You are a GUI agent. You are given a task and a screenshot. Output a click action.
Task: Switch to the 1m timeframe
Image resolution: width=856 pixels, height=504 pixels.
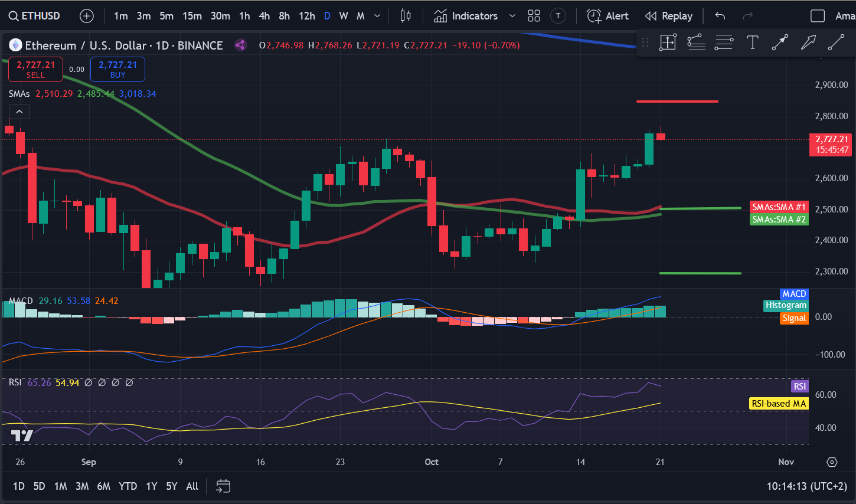click(x=120, y=16)
